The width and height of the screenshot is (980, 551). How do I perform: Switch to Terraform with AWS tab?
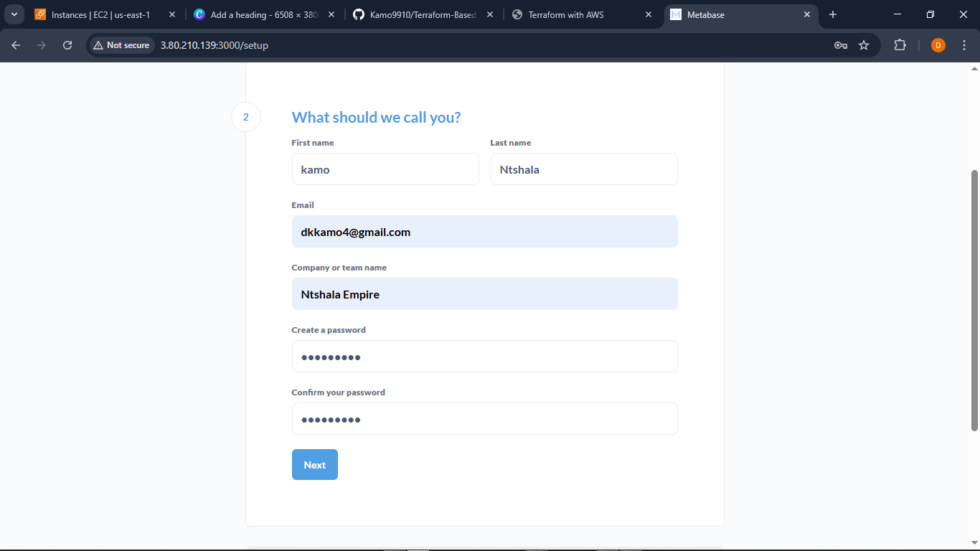(x=566, y=14)
